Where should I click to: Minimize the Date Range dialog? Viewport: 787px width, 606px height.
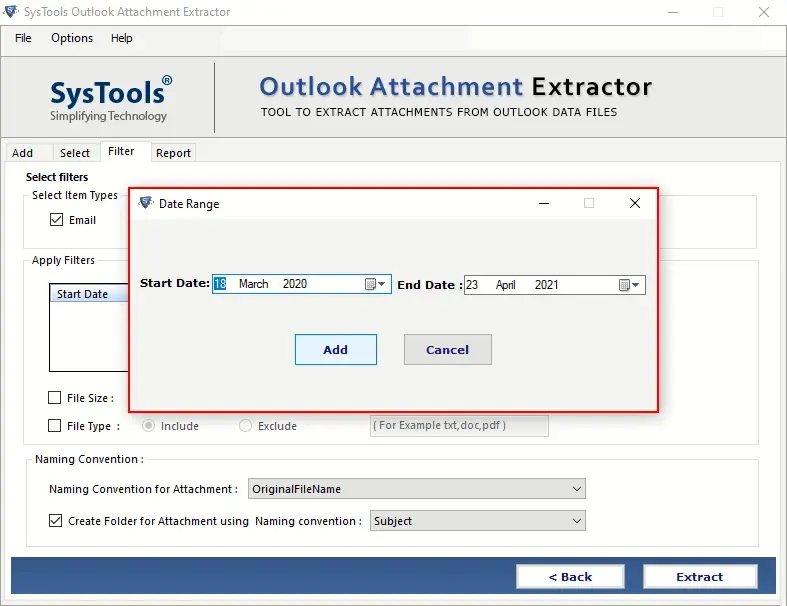click(x=544, y=203)
